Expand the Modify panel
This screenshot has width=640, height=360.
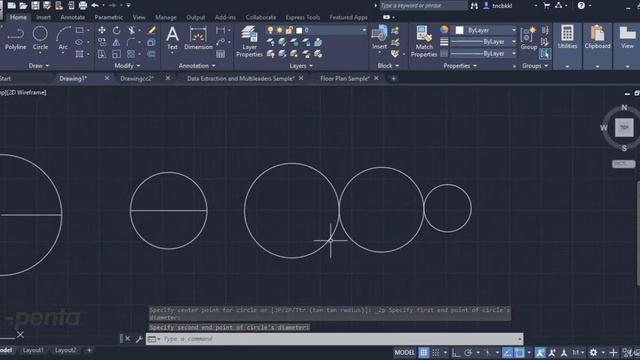(x=127, y=66)
